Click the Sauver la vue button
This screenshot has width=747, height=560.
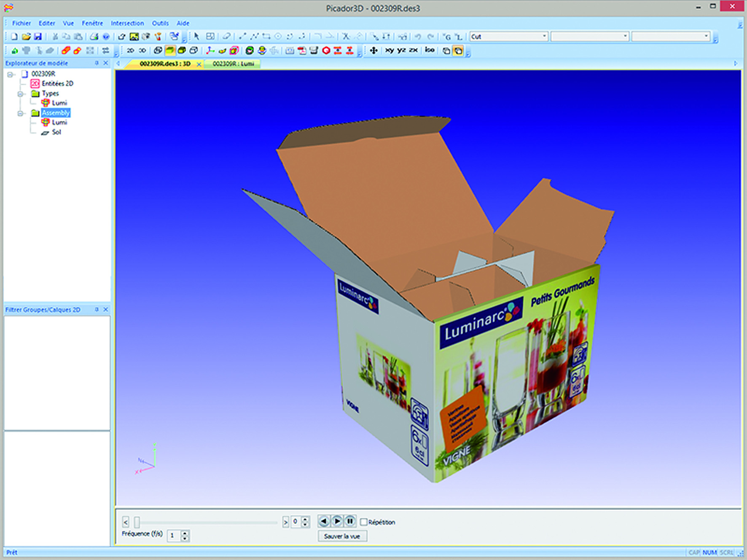coord(342,536)
